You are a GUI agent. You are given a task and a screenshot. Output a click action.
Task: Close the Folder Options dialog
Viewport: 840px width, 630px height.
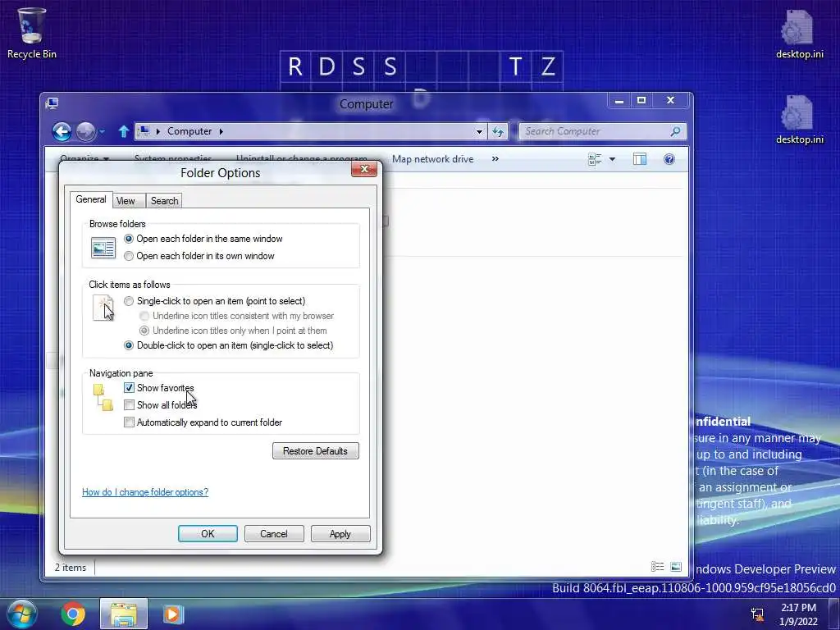pyautogui.click(x=364, y=169)
